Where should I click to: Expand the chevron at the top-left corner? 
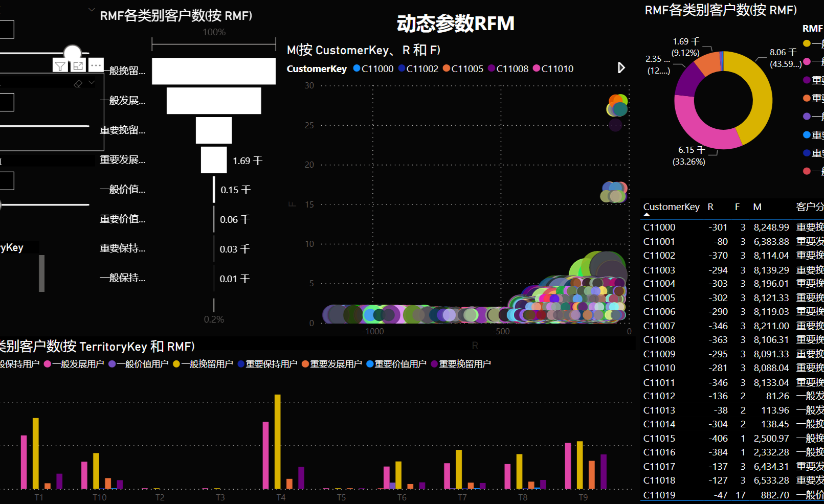pos(92,9)
